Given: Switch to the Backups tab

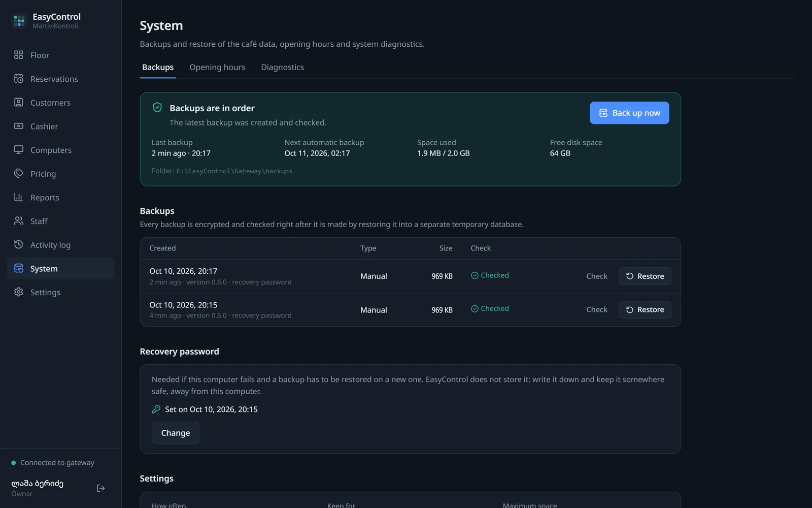Looking at the screenshot, I should (158, 67).
